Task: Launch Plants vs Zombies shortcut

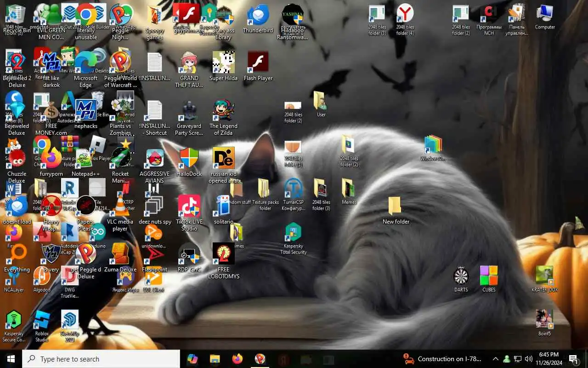Action: point(120,118)
